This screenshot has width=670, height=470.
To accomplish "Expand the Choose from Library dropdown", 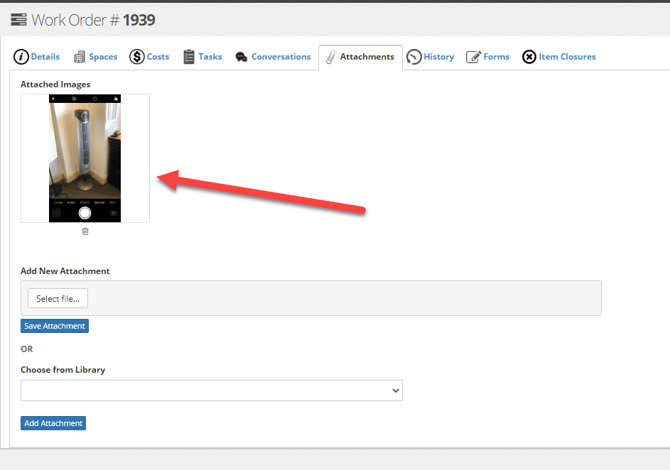I will click(211, 390).
